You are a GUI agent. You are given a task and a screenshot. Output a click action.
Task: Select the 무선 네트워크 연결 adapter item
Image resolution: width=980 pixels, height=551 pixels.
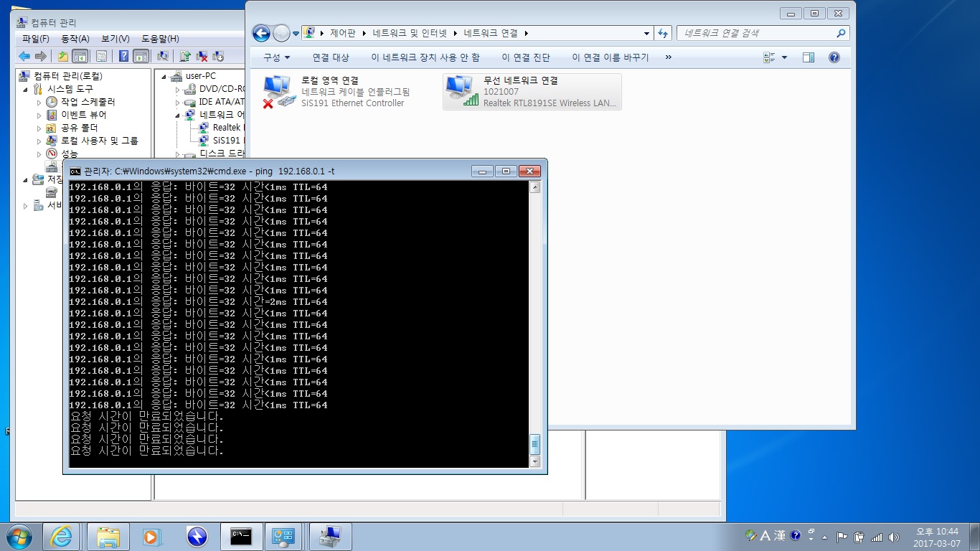click(532, 92)
